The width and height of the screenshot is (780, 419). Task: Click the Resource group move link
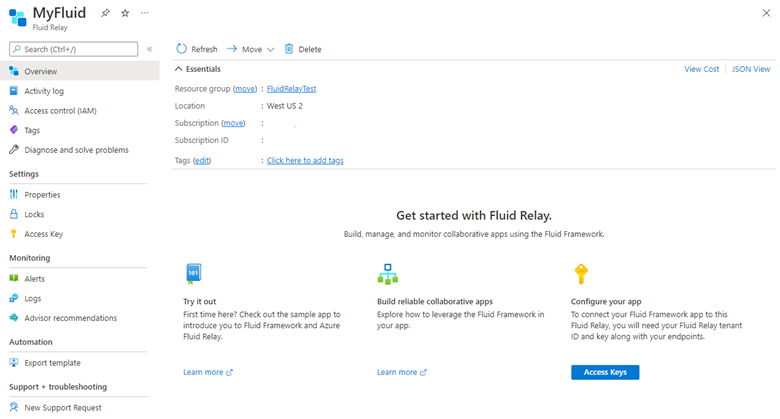click(x=245, y=89)
